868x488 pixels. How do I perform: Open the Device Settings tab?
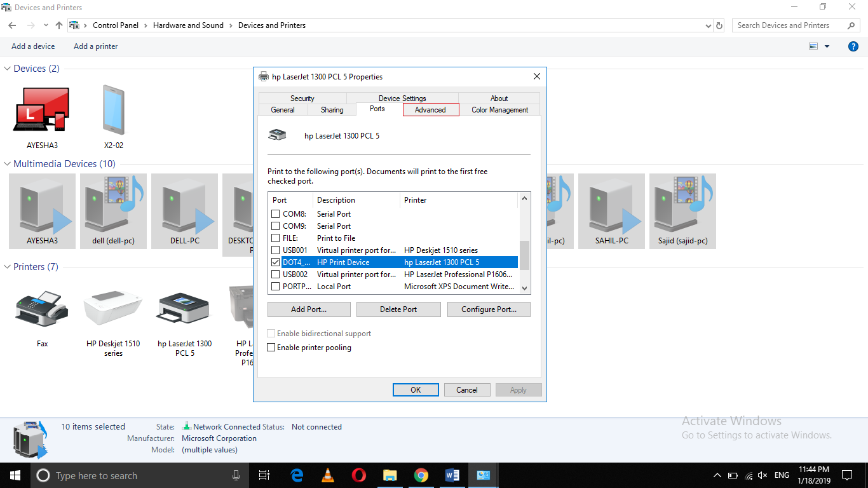pos(402,98)
